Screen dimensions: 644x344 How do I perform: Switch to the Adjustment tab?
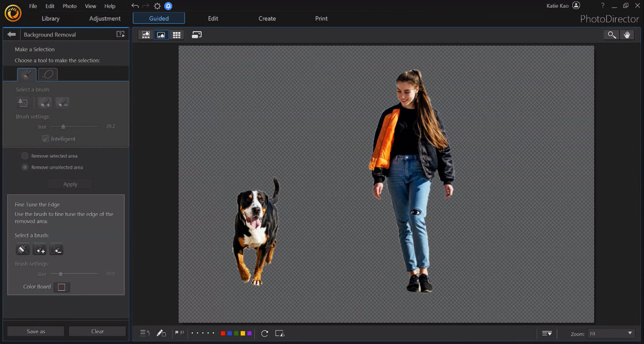click(105, 18)
